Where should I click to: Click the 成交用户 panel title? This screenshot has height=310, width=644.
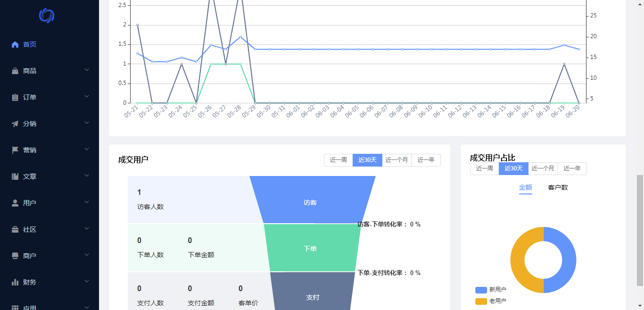(x=133, y=160)
